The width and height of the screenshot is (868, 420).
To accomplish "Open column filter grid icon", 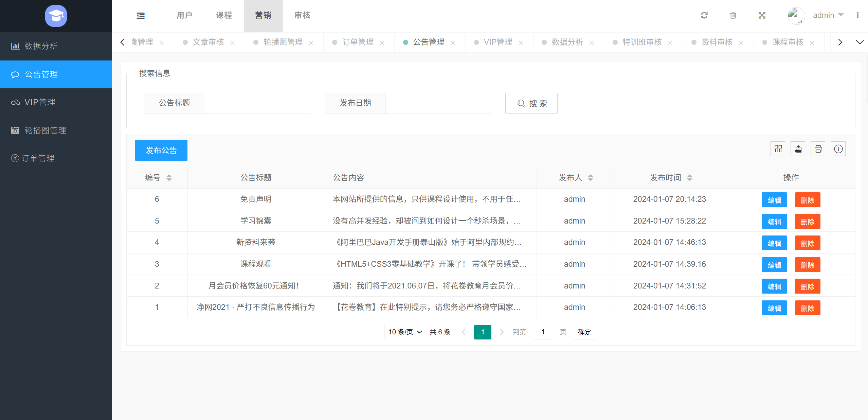I will (x=778, y=149).
